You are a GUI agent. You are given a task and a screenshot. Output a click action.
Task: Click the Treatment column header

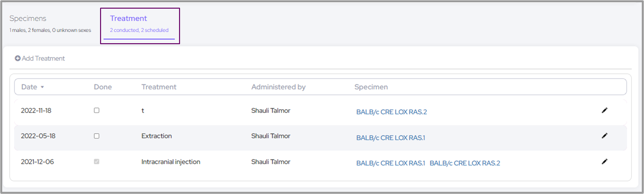pyautogui.click(x=159, y=87)
